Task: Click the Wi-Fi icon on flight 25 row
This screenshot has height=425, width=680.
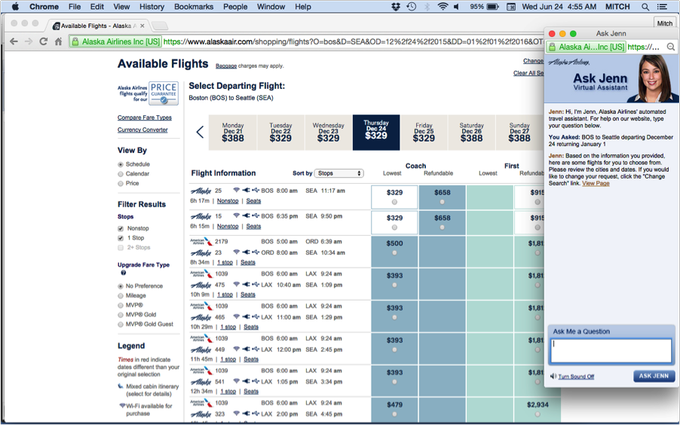Action: [236, 190]
